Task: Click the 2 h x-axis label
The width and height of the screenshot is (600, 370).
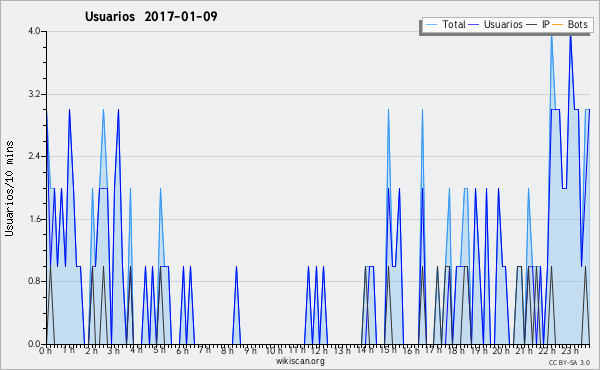Action: point(91,351)
